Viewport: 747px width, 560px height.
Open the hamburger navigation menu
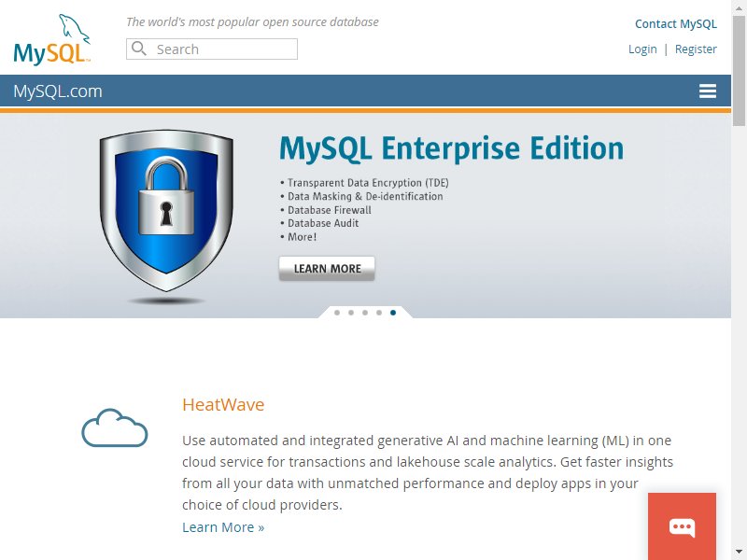click(x=708, y=91)
